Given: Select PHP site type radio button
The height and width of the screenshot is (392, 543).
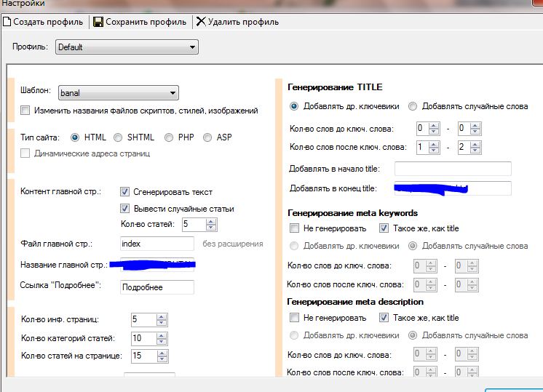Looking at the screenshot, I should pyautogui.click(x=169, y=137).
